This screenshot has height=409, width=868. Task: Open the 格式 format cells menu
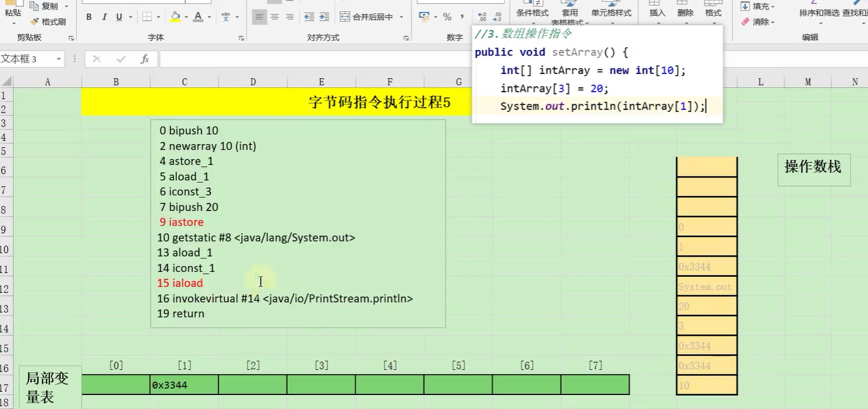[713, 13]
